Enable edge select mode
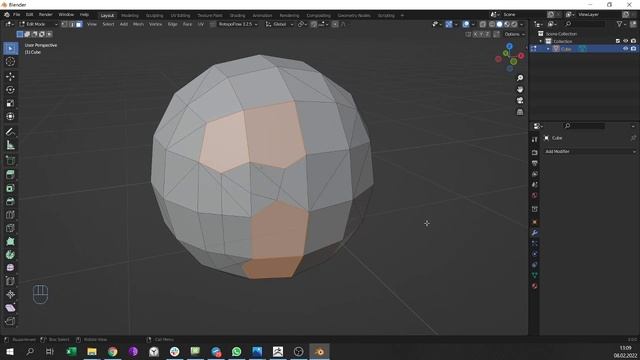 pyautogui.click(x=71, y=24)
